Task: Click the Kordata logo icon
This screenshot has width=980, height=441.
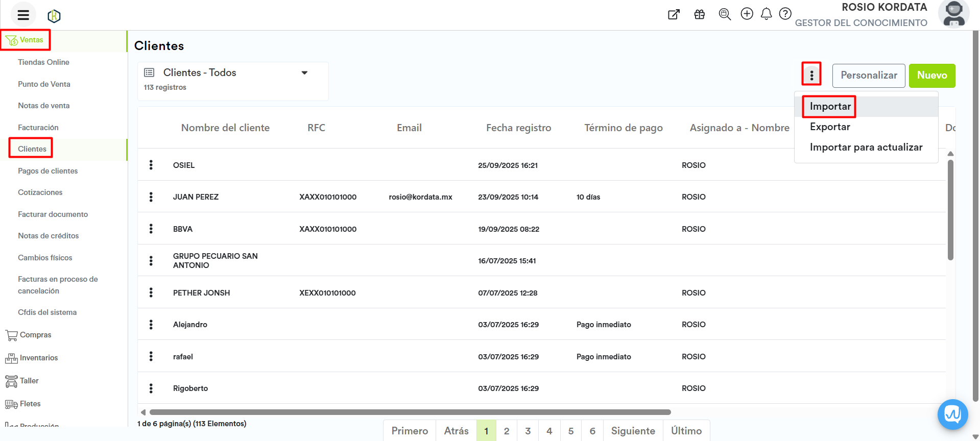Action: (54, 16)
